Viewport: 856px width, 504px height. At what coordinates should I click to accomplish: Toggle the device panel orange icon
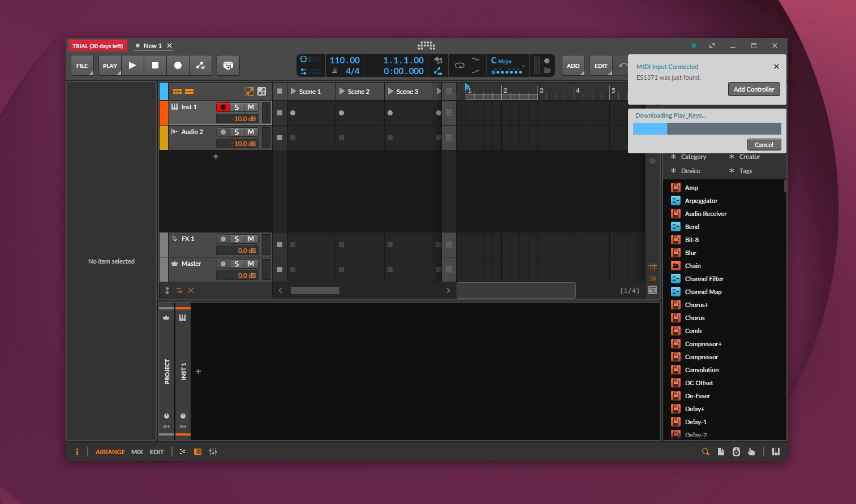point(197,452)
